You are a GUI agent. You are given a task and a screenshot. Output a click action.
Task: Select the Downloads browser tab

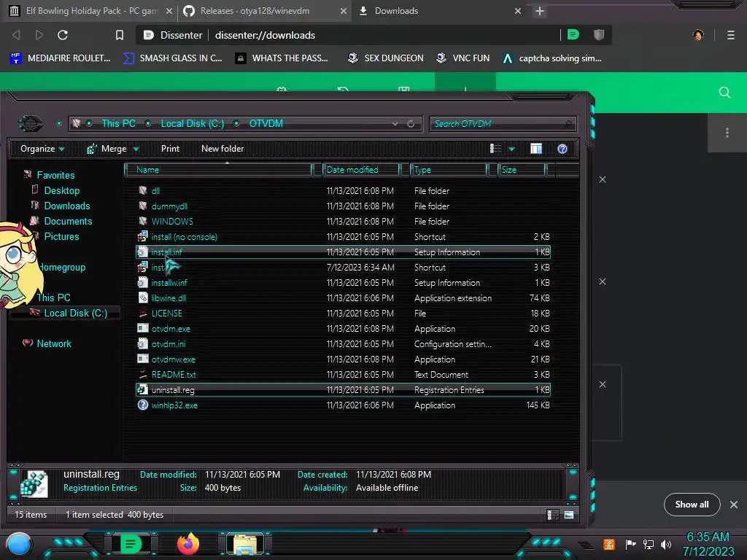438,11
